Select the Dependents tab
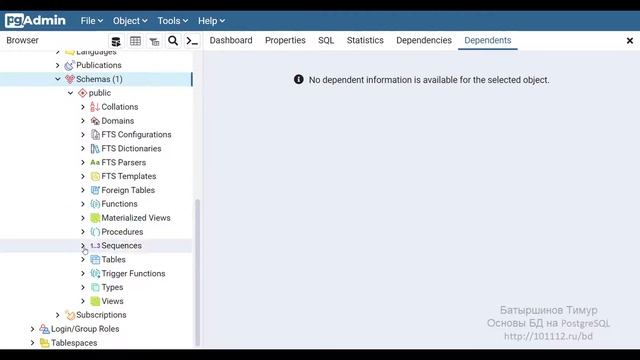Screen dimensions: 640x360 pos(488,40)
